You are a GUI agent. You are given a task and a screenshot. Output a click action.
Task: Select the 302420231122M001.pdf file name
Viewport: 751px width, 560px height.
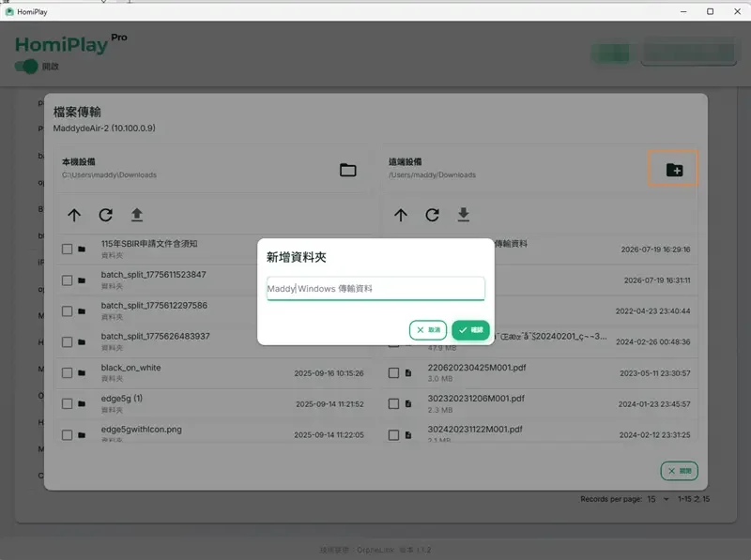(x=475, y=430)
